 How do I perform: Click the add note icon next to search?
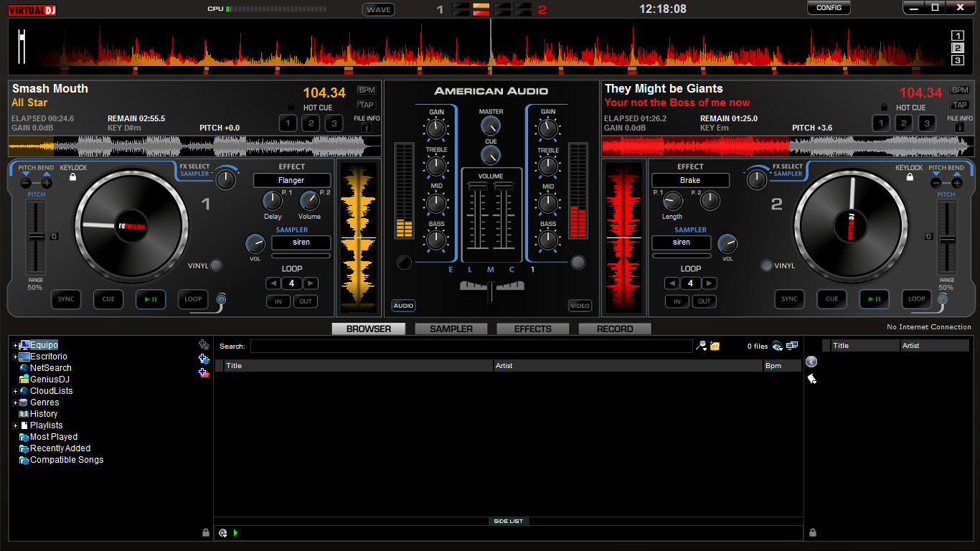(714, 346)
